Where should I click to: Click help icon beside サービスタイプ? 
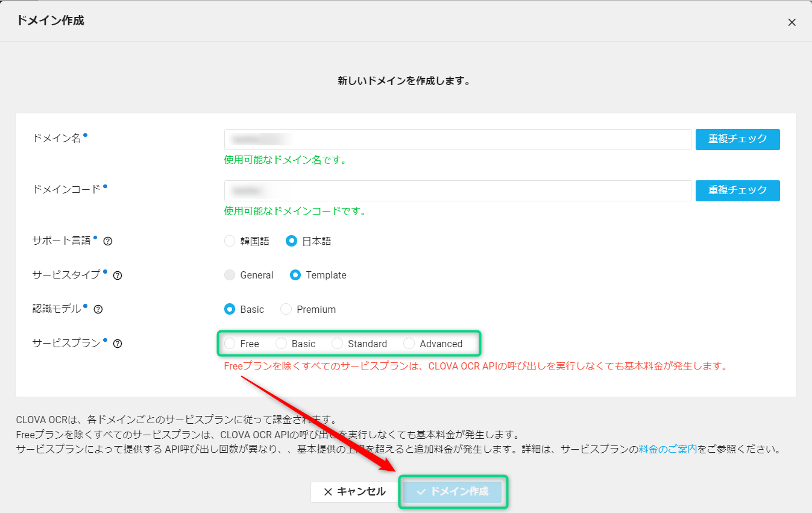pos(118,275)
